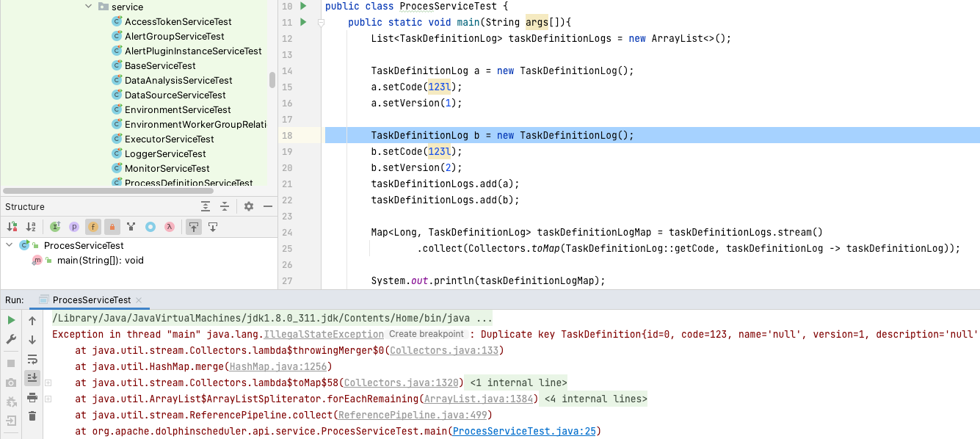The image size is (980, 439).
Task: Open ProcesServiceTest.java:25 stack trace link
Action: [x=525, y=431]
